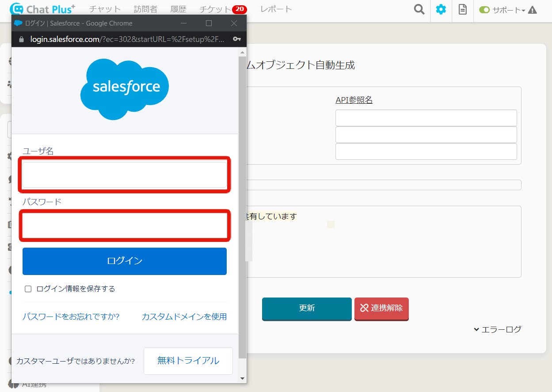Open the チャット tab
The image size is (552, 392).
tap(105, 9)
